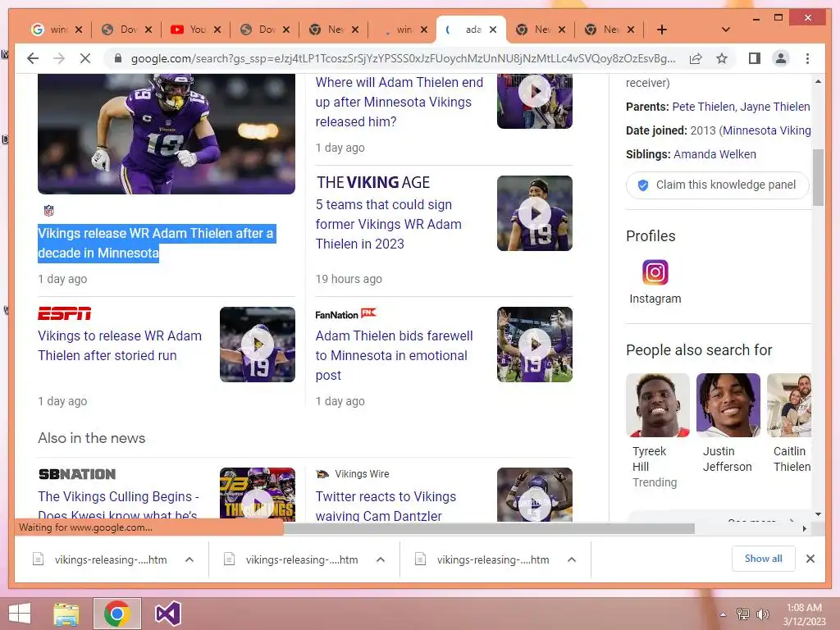The image size is (840, 630).
Task: Open 'Adam Thielen bids farewell' article
Action: 394,355
